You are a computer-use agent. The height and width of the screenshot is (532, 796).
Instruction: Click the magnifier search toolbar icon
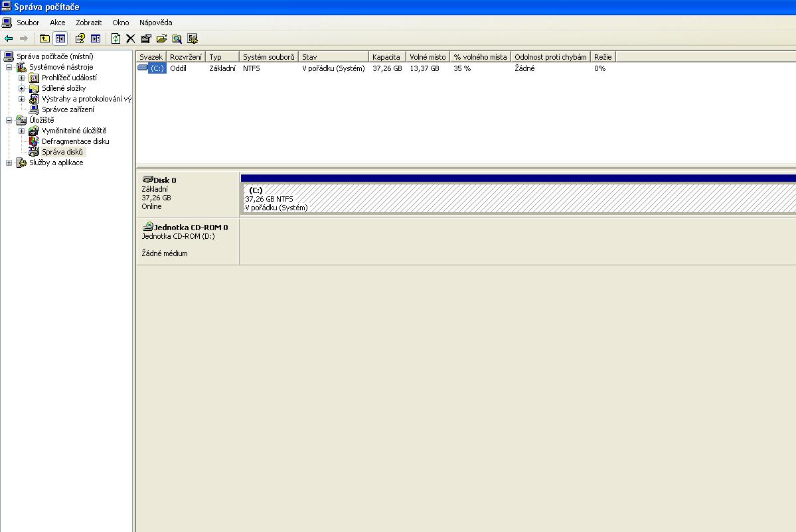177,38
